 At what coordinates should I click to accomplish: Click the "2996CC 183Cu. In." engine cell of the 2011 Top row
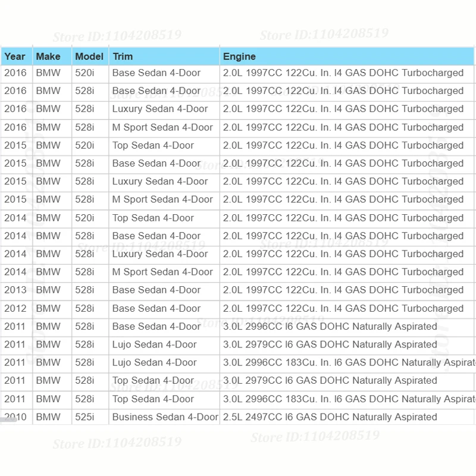[349, 399]
